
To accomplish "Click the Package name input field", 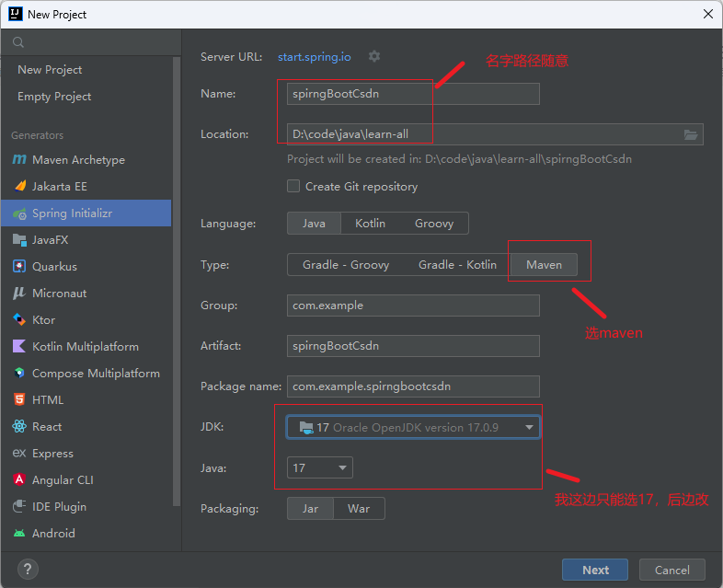I will [x=413, y=386].
